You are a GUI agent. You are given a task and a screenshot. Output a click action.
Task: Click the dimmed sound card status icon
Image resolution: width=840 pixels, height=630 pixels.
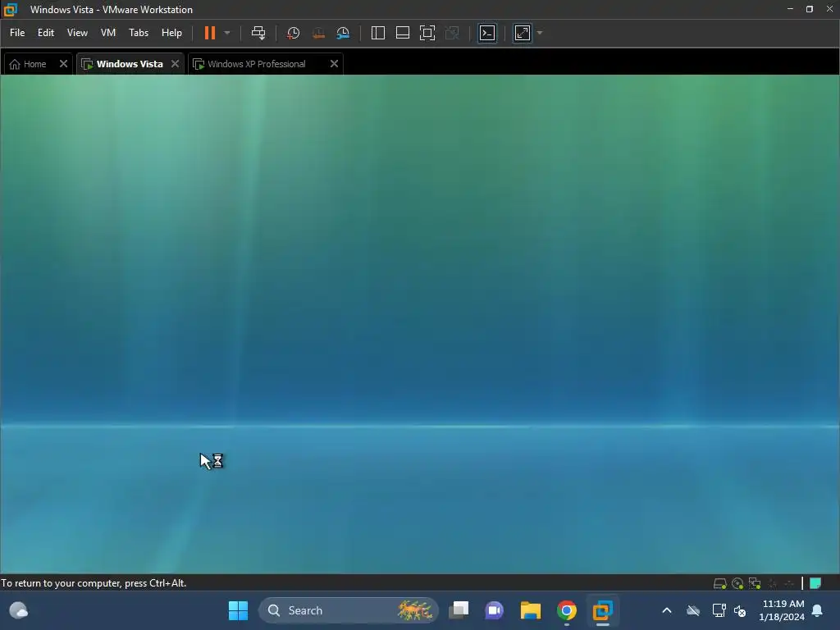click(x=788, y=583)
